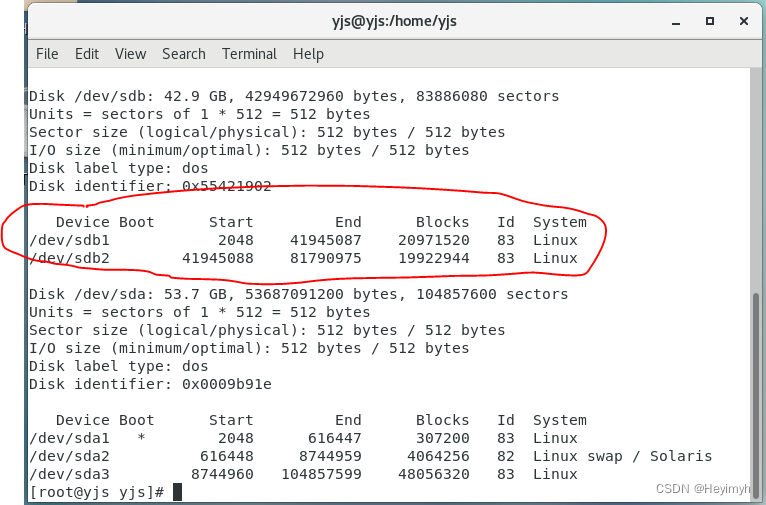
Task: Click the shell prompt cursor block
Action: pyautogui.click(x=177, y=492)
